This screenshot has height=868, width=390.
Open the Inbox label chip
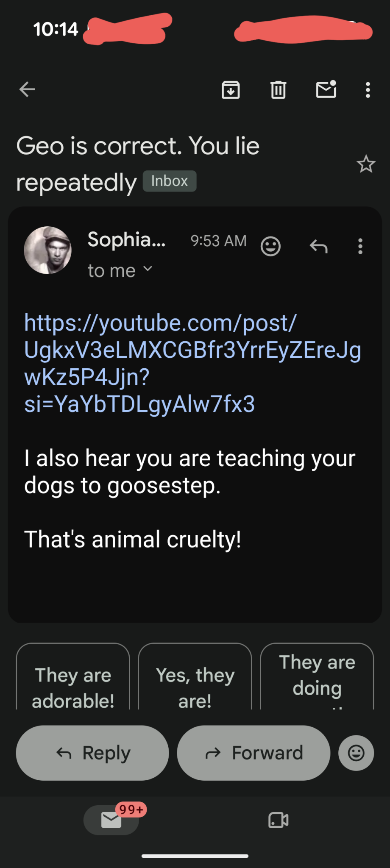tap(170, 181)
